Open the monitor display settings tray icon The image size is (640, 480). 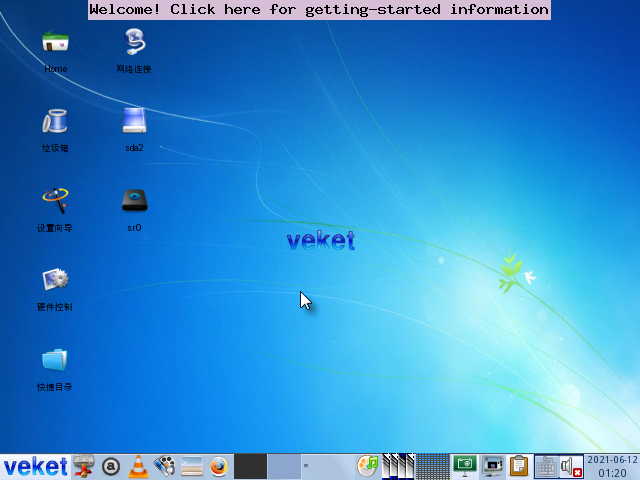point(492,467)
